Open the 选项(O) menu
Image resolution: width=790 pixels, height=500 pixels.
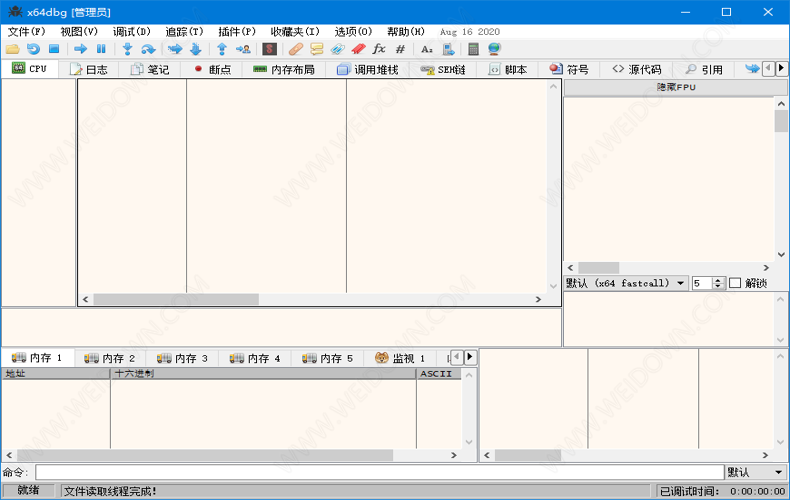[353, 32]
